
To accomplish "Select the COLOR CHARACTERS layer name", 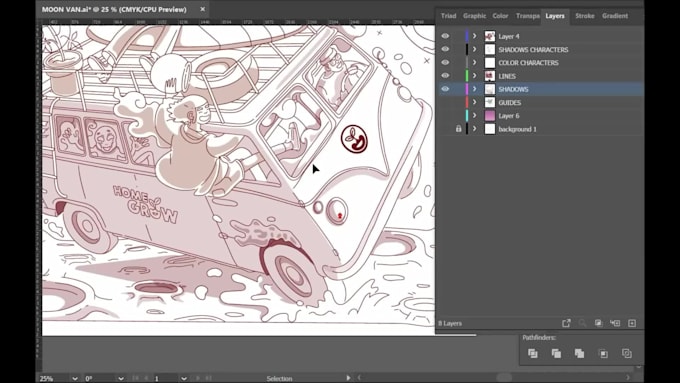I will pos(528,62).
